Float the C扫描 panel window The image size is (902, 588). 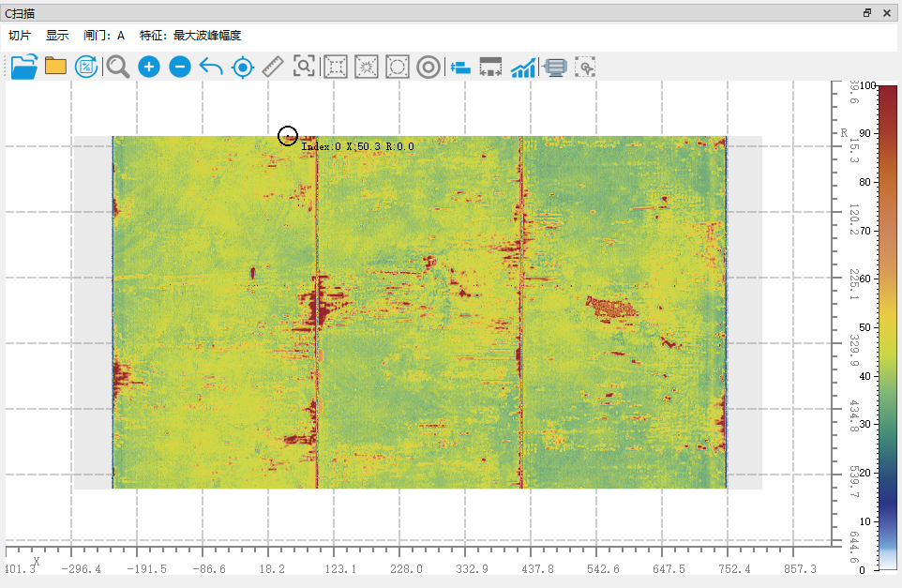tap(867, 12)
